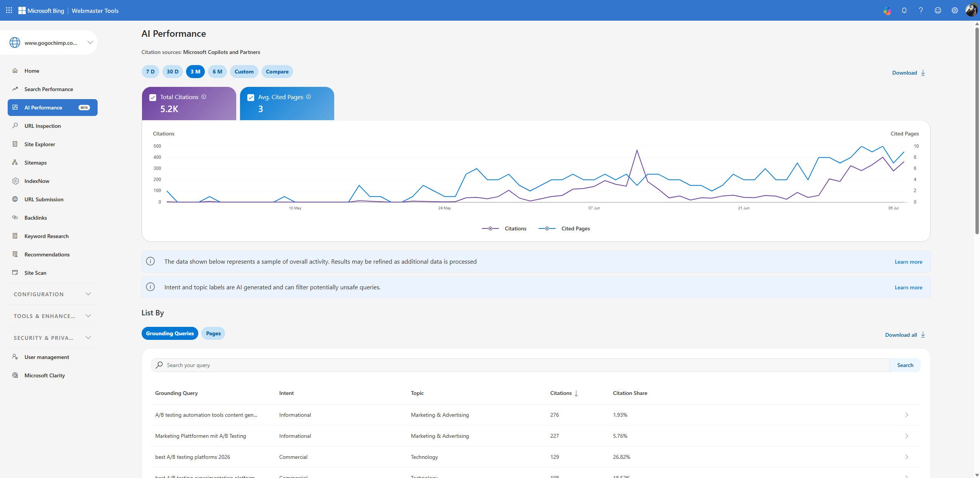980x478 pixels.
Task: Toggle the Citations series in chart legend
Action: coord(504,228)
